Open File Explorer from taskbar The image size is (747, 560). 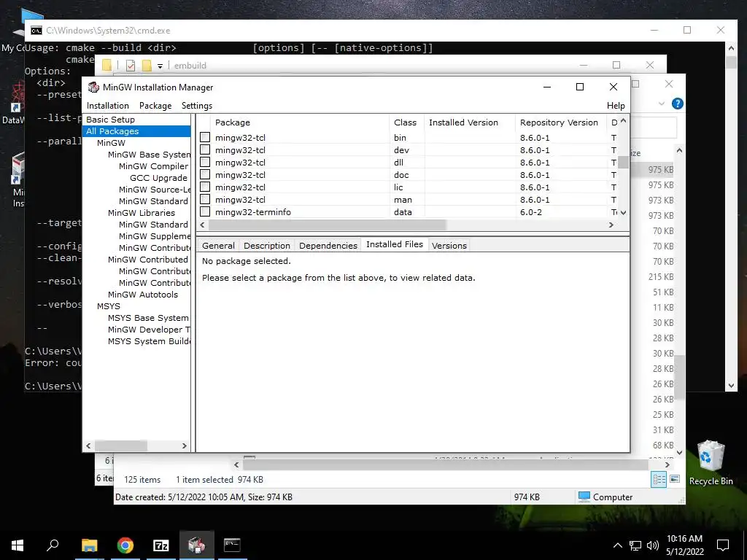(x=89, y=545)
